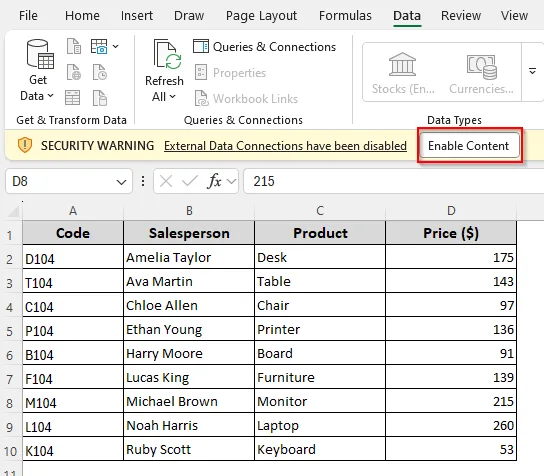Click the Enable Content button
Screen dimensions: 544x476
click(470, 145)
